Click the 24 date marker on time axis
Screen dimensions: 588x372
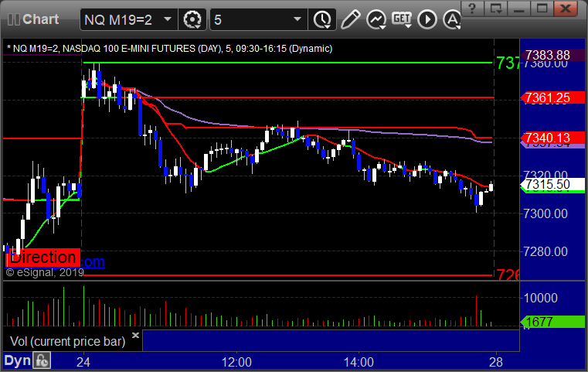click(x=83, y=362)
